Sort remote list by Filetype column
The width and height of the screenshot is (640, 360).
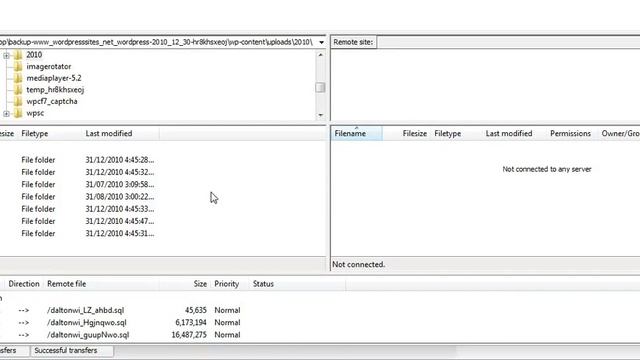[x=456, y=133]
